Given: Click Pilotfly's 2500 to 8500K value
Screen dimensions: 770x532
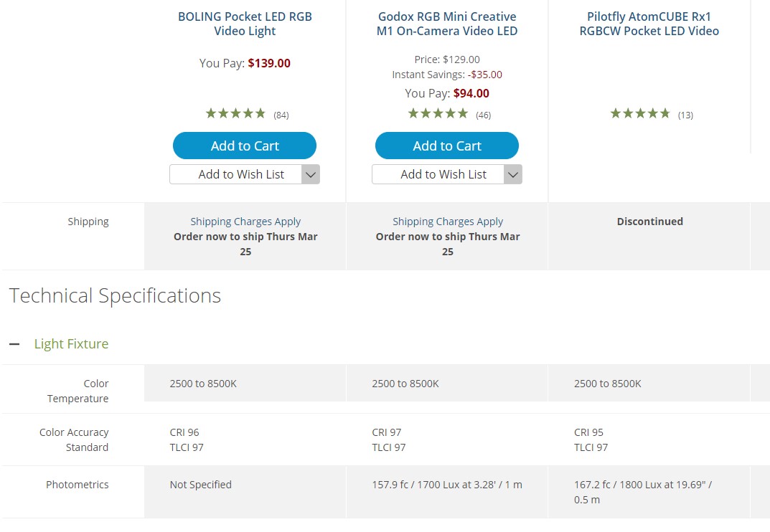Looking at the screenshot, I should tap(607, 384).
